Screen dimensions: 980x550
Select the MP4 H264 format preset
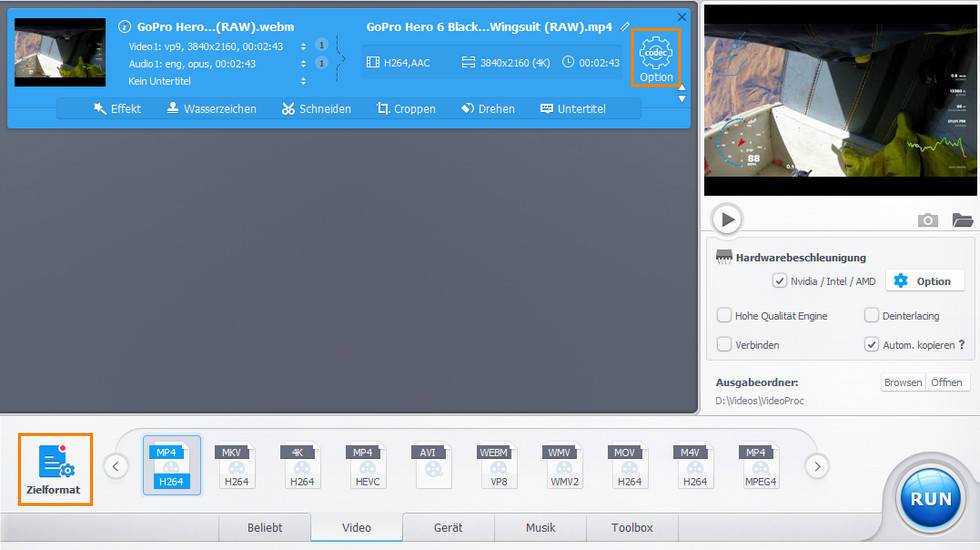pos(171,466)
